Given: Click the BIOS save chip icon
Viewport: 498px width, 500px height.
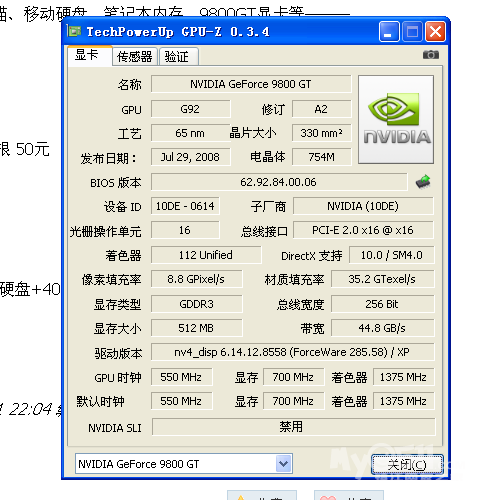Looking at the screenshot, I should tap(423, 182).
